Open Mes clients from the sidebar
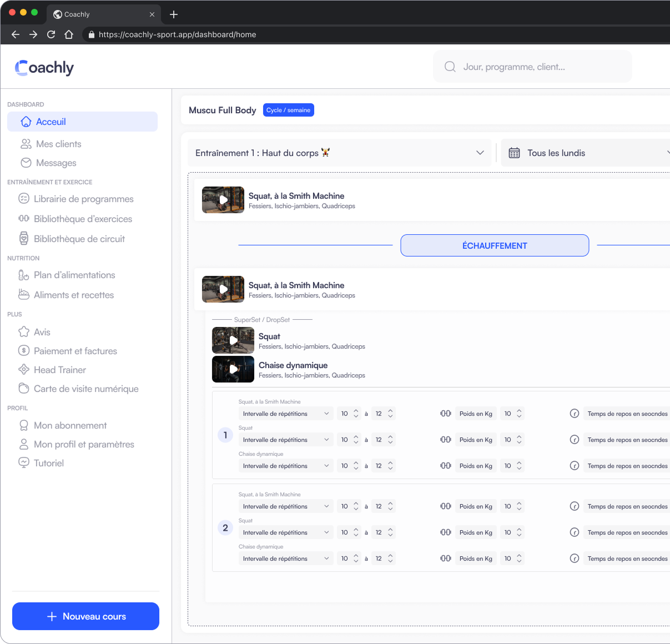 pos(58,144)
